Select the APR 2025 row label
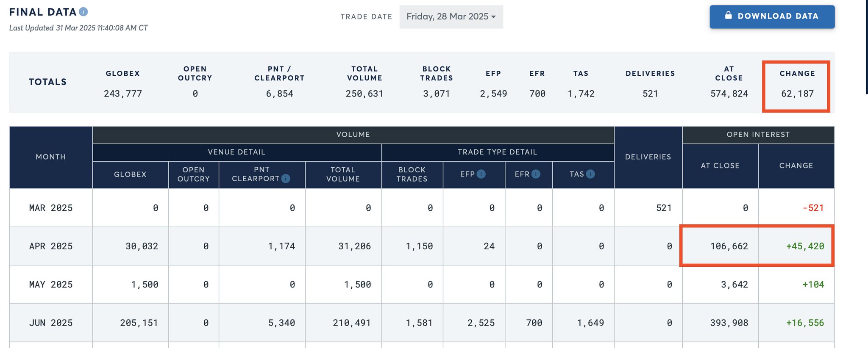This screenshot has height=348, width=868. 51,246
